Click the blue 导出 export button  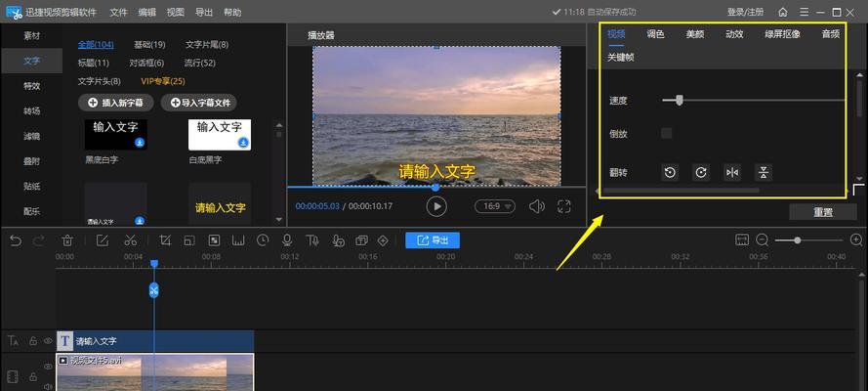(433, 240)
